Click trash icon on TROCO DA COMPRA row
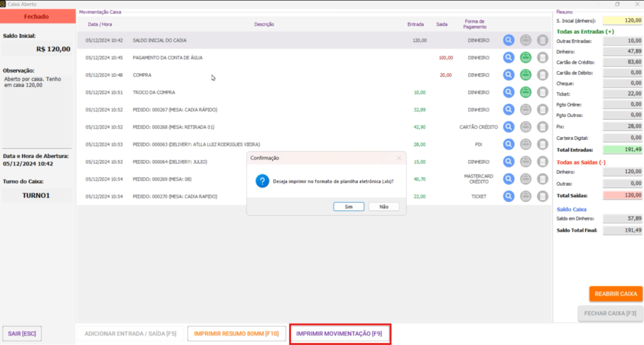 point(542,93)
